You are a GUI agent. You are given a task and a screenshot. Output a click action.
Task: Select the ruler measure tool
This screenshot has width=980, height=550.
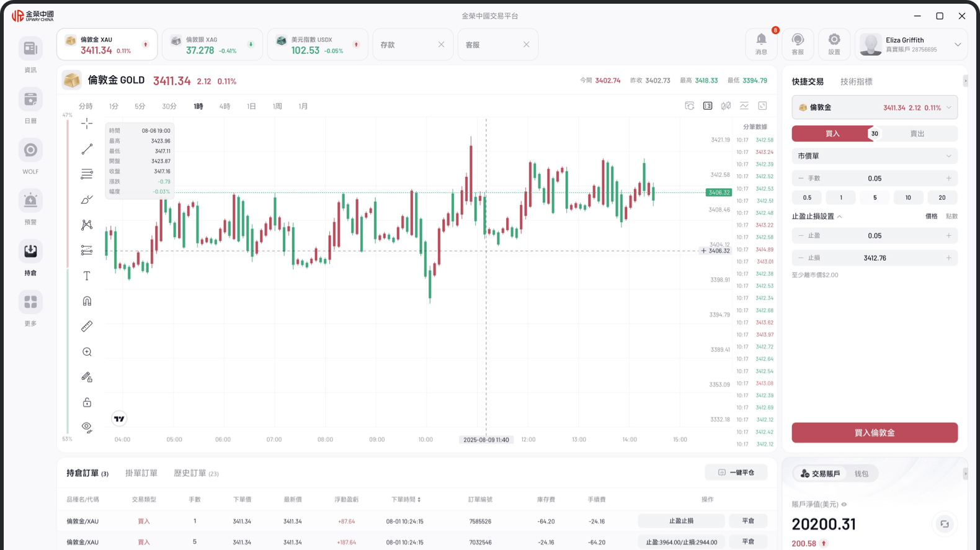87,327
